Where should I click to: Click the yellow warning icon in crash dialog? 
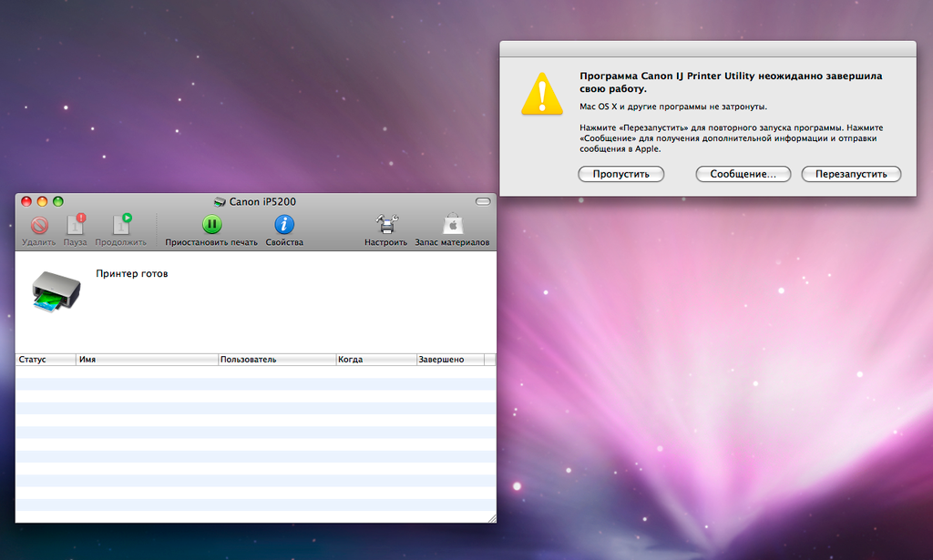(x=542, y=94)
